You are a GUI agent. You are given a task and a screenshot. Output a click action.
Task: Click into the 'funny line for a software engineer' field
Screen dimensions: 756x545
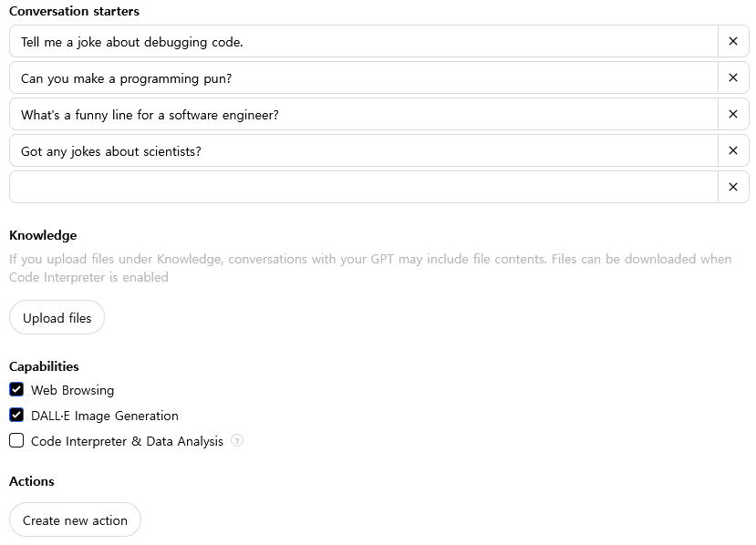(x=364, y=114)
